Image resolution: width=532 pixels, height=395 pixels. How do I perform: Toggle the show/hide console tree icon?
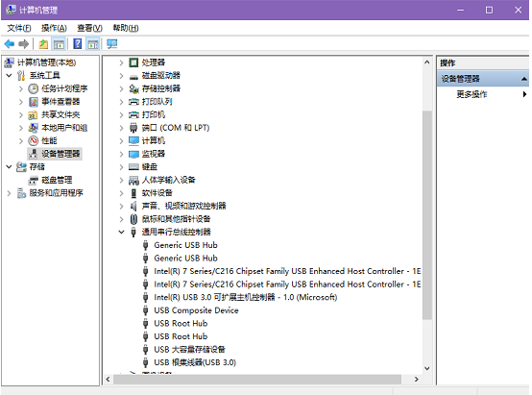pos(59,44)
